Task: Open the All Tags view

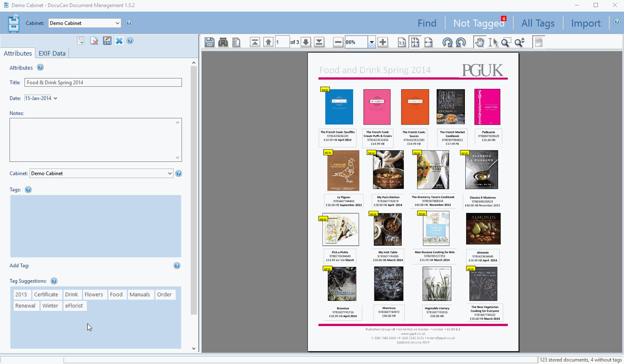Action: [538, 23]
